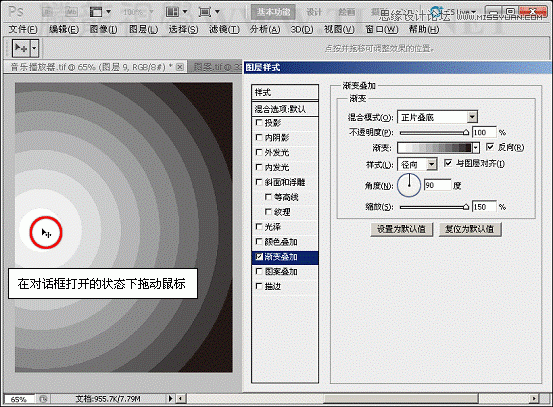Enable the 内阴影 inner shadow checkbox
Screen dimensions: 553x407
coord(259,137)
